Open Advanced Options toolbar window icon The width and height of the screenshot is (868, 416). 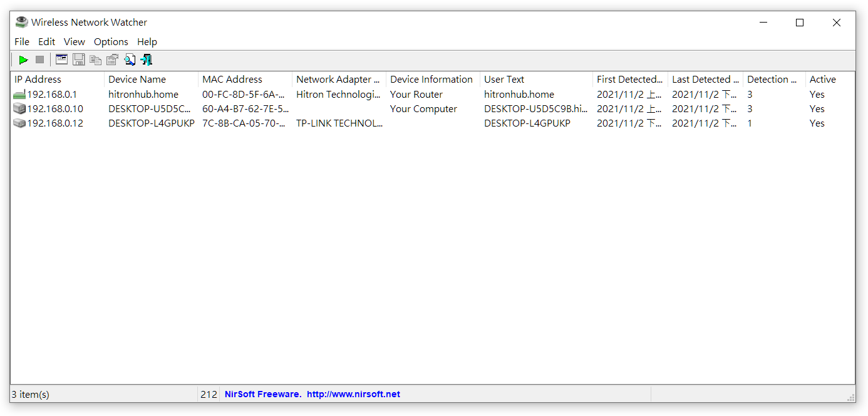[x=61, y=60]
